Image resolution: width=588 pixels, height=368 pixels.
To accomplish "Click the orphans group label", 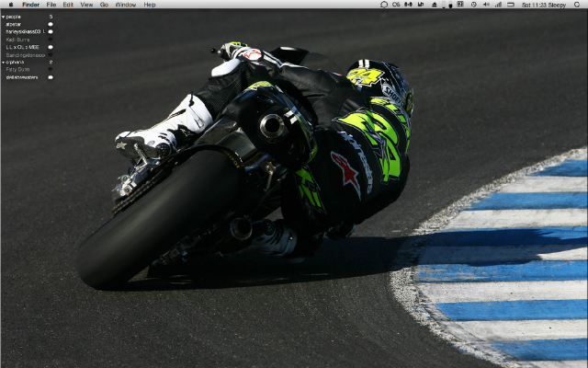I will 15,62.
